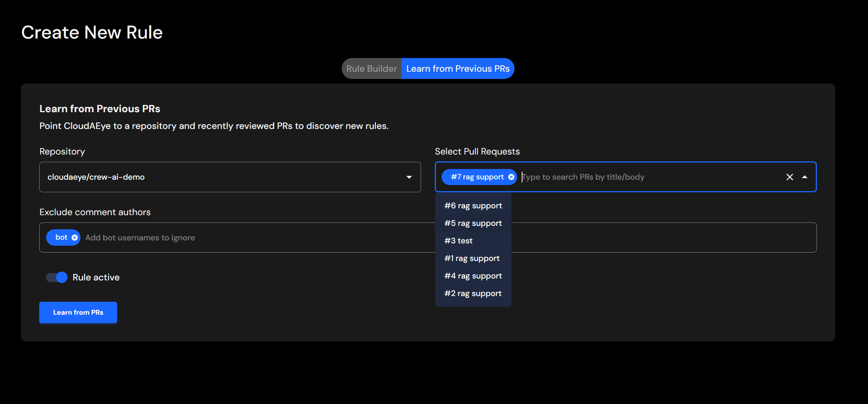The height and width of the screenshot is (404, 868).
Task: Click the cloudaeye/crew-ai-demo repository field
Action: pyautogui.click(x=221, y=177)
